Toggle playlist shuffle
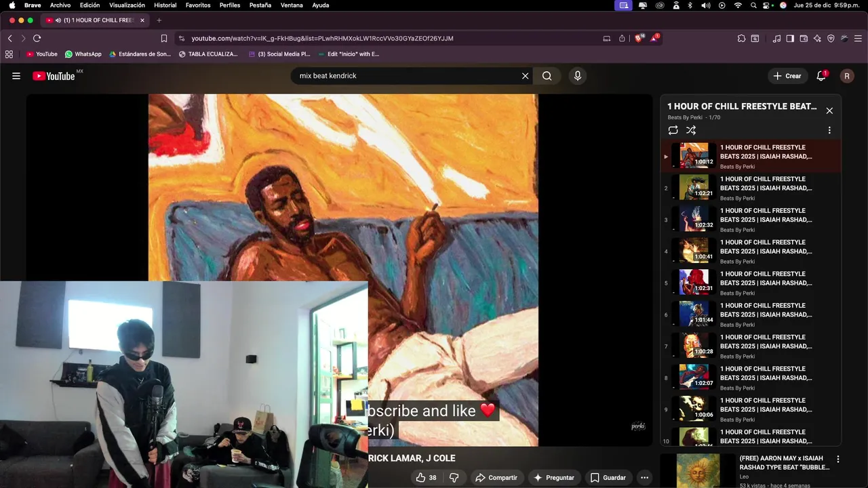868x488 pixels. pos(691,130)
